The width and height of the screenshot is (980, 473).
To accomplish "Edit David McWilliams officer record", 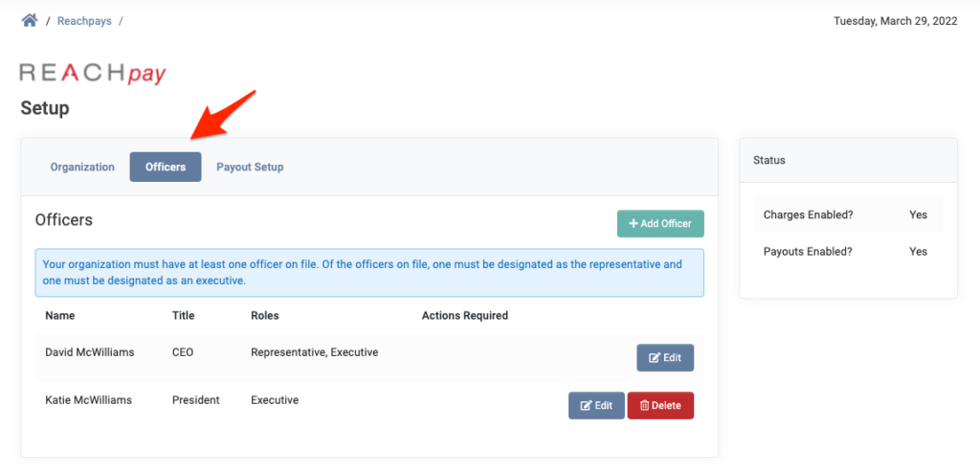I will click(x=665, y=358).
